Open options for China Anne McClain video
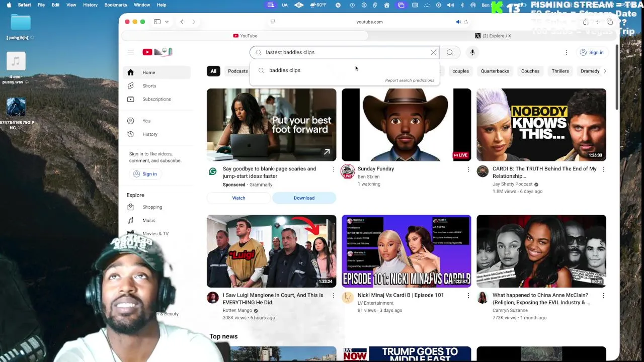 603,296
